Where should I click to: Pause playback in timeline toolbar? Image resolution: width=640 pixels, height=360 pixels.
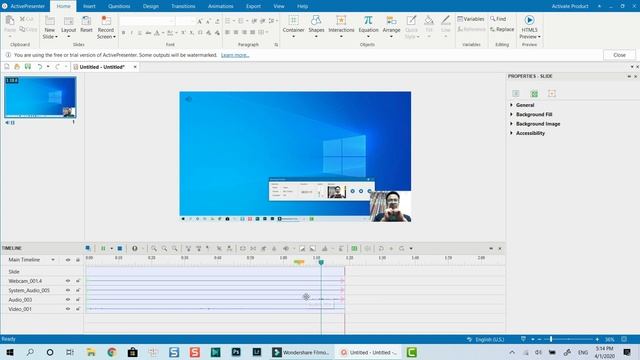click(103, 248)
